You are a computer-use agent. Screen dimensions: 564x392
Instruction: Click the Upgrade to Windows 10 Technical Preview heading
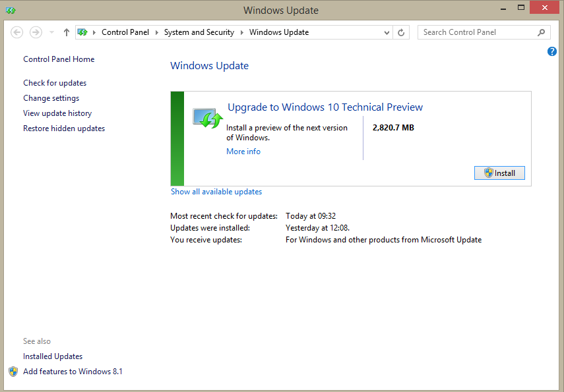tap(325, 107)
